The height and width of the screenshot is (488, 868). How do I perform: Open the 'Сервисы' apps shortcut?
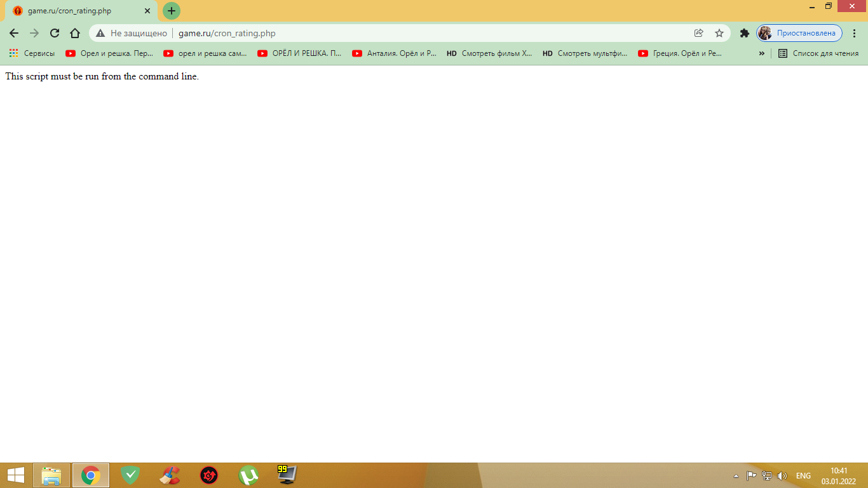point(32,53)
